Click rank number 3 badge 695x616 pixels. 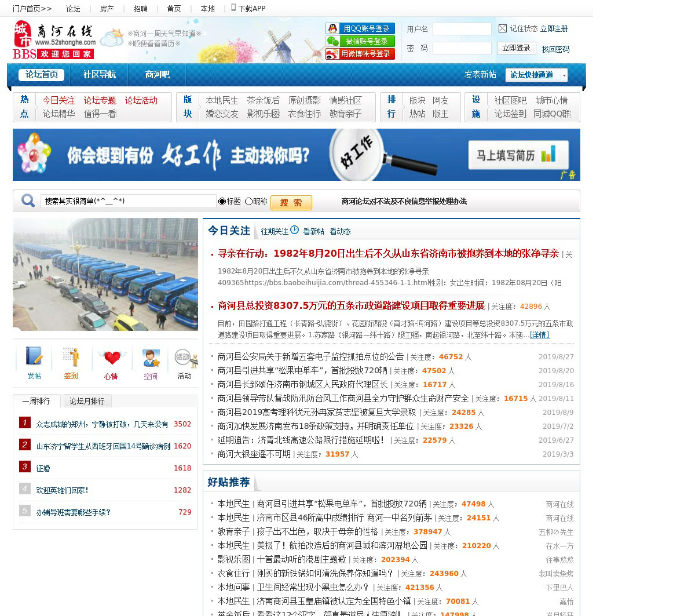(x=24, y=466)
